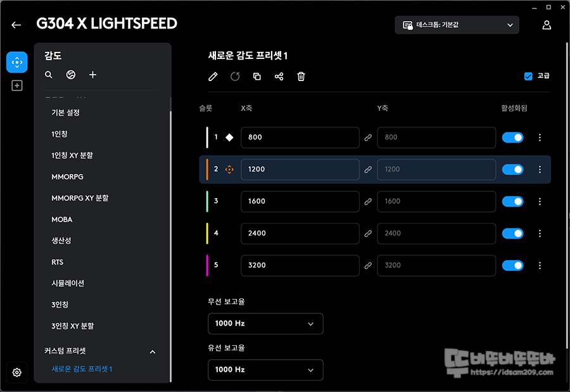This screenshot has width=570, height=392.
Task: Click slot 4 yellow color bar
Action: (x=207, y=234)
